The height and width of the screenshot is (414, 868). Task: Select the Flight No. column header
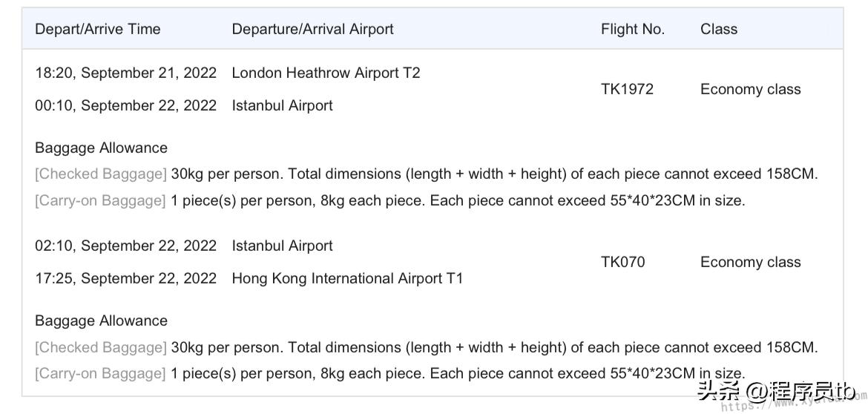tap(632, 30)
